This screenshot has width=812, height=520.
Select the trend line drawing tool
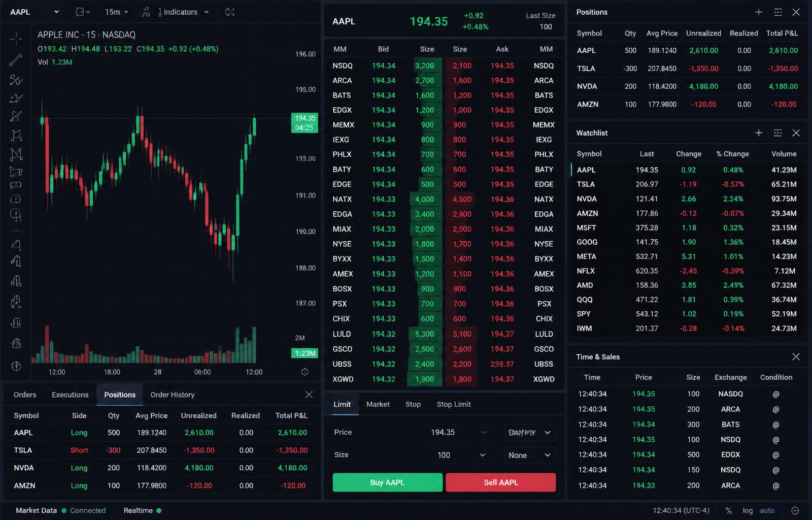tap(16, 59)
